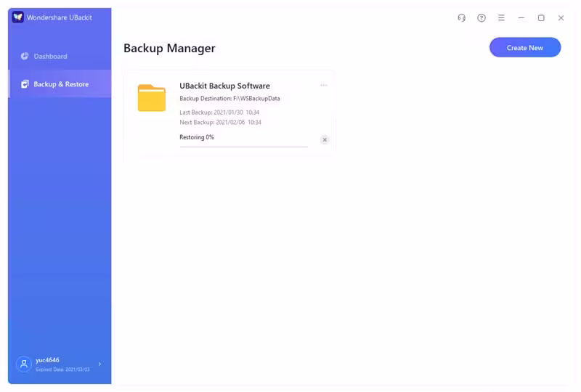
Task: Click the Create New button
Action: (x=525, y=47)
